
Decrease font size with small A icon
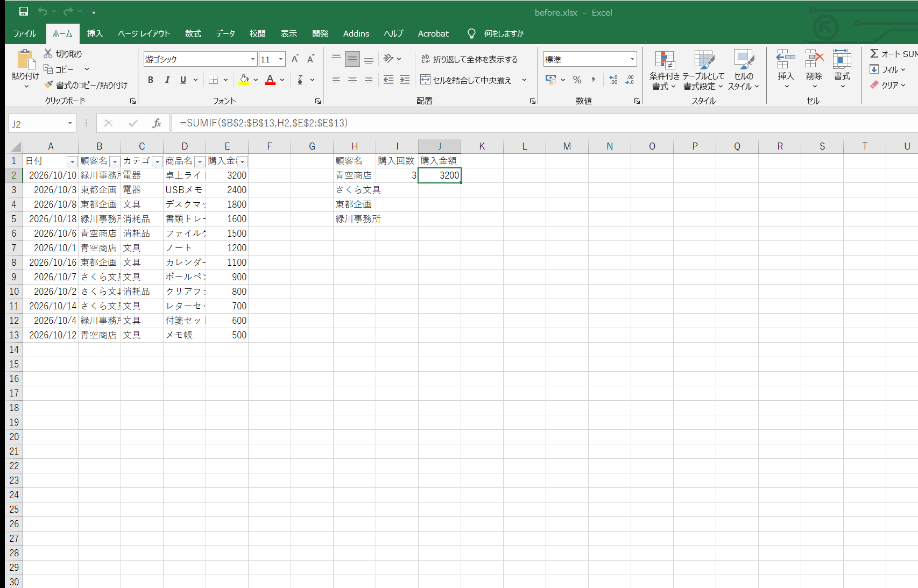[310, 59]
